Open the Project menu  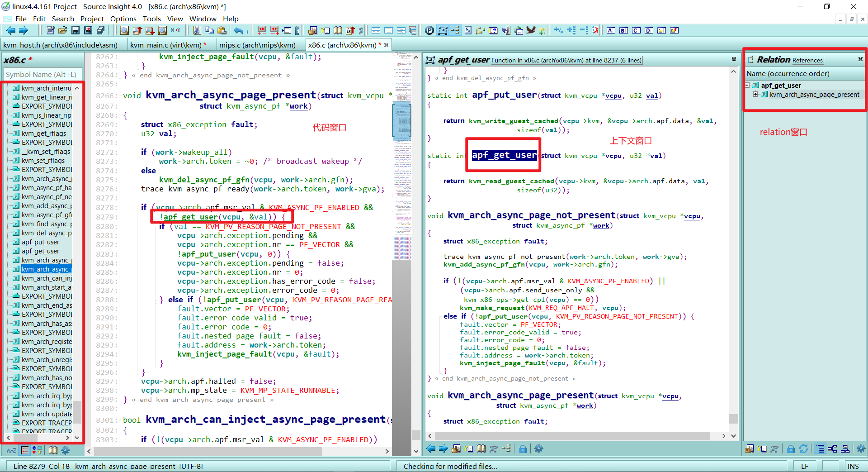92,19
